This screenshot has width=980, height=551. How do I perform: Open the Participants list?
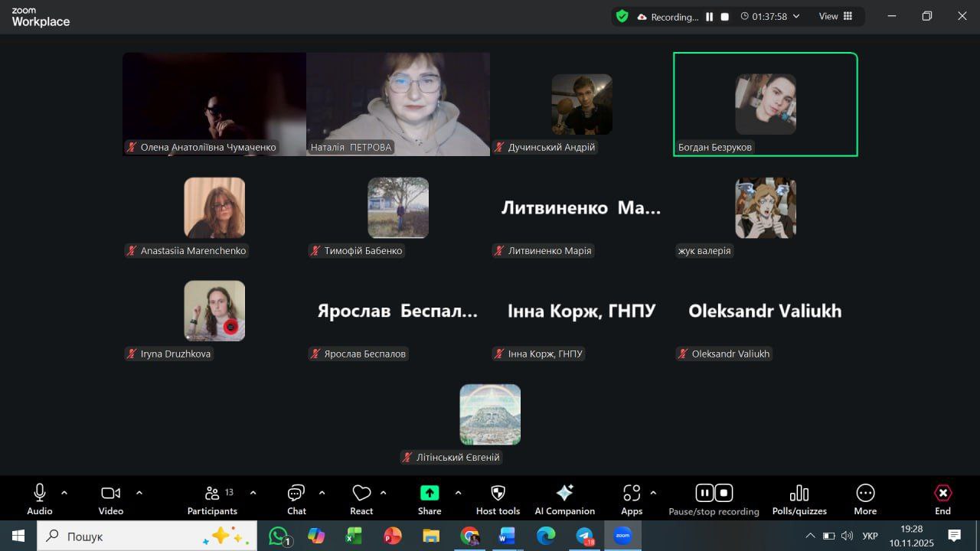pyautogui.click(x=213, y=494)
